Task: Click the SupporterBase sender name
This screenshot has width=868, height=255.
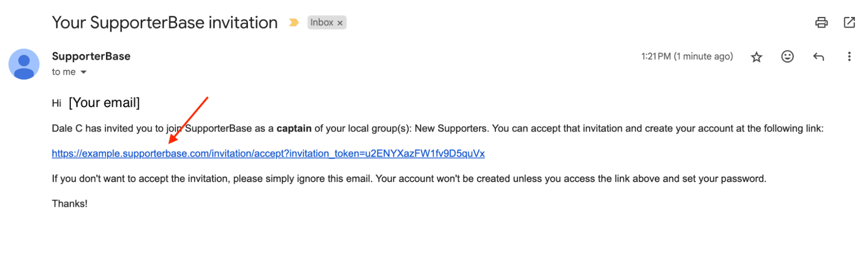Action: coord(91,56)
